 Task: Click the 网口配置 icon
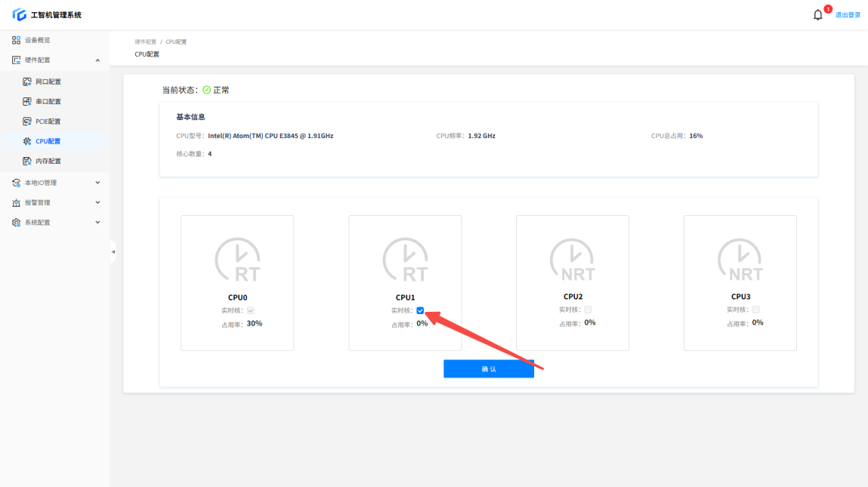26,82
